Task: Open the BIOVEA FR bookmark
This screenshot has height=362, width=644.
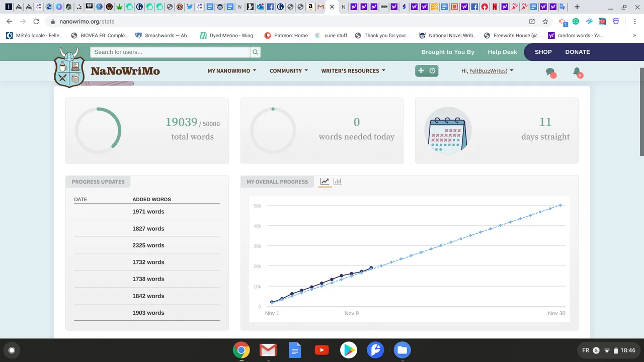Action: [x=100, y=36]
